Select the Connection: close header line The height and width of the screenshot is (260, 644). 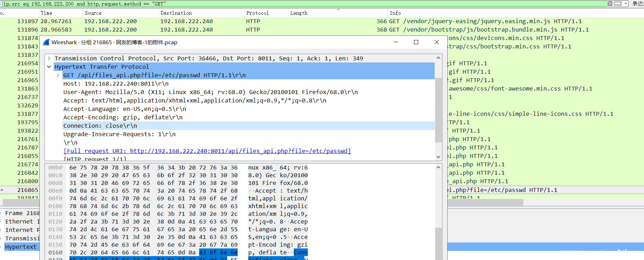click(100, 126)
